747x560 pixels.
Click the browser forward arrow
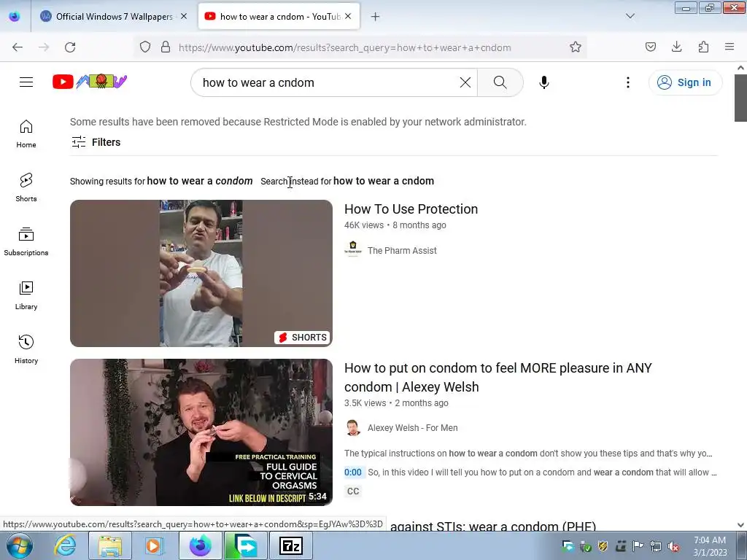[44, 47]
